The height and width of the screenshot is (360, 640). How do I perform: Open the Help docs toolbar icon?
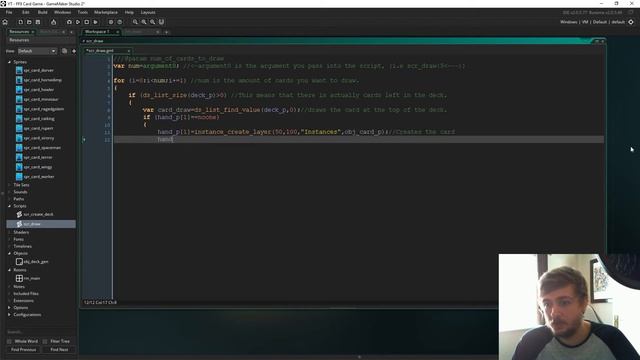(120, 22)
